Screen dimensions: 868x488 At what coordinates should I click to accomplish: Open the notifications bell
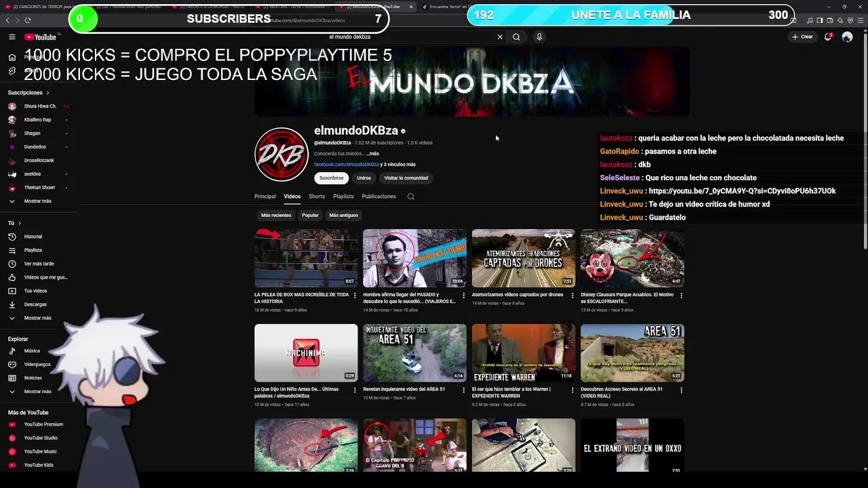coord(828,37)
